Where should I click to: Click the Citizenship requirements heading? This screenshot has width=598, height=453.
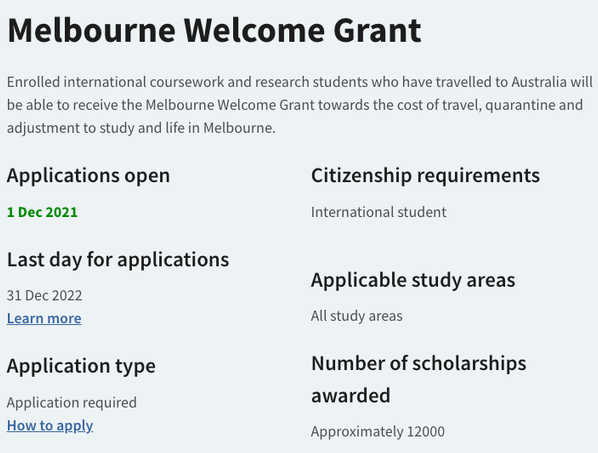point(425,176)
